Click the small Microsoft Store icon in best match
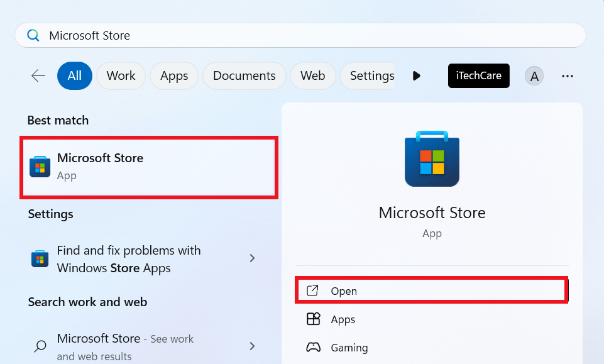604x364 pixels. click(x=40, y=167)
